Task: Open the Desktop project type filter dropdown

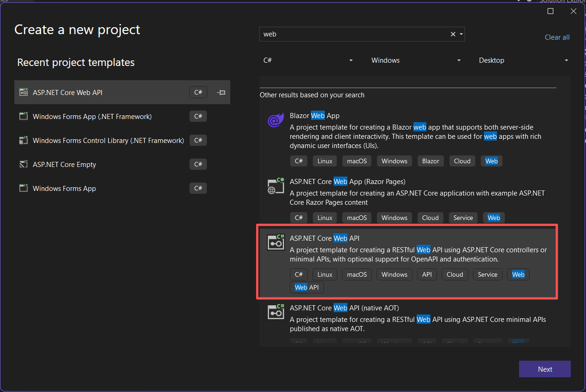Action: coord(523,60)
